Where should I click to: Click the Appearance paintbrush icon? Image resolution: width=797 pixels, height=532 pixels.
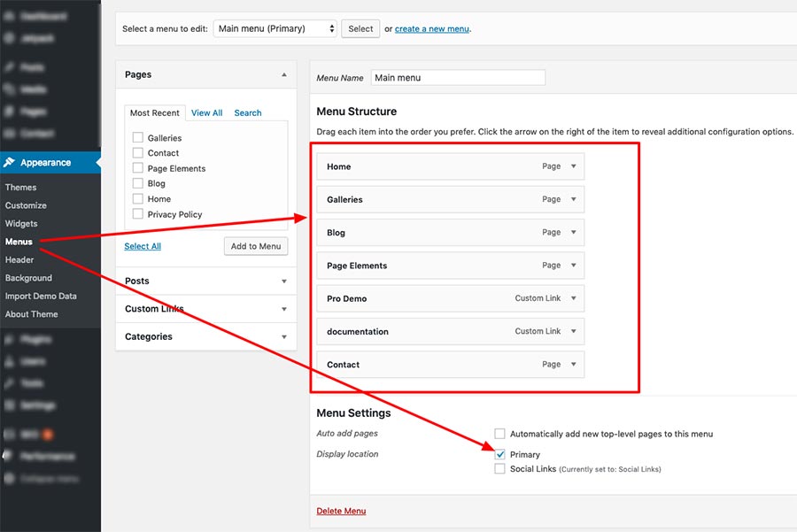[9, 163]
